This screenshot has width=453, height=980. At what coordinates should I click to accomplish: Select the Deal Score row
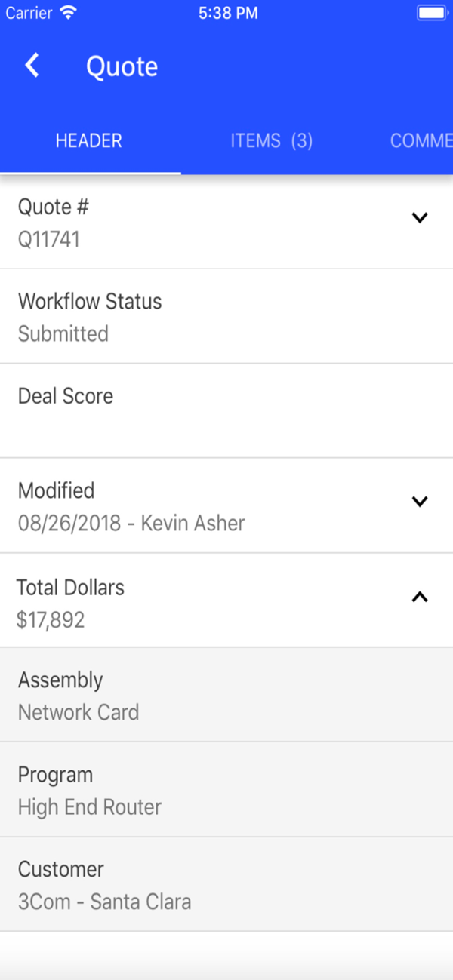pos(226,411)
